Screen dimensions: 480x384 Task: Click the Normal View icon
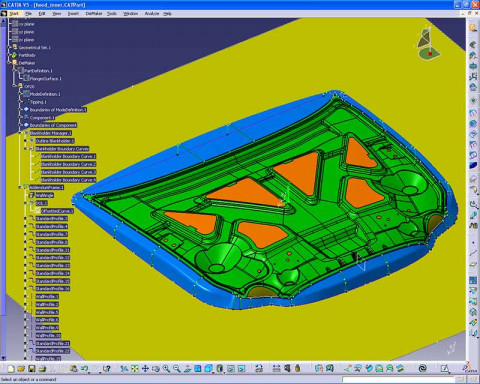187,368
